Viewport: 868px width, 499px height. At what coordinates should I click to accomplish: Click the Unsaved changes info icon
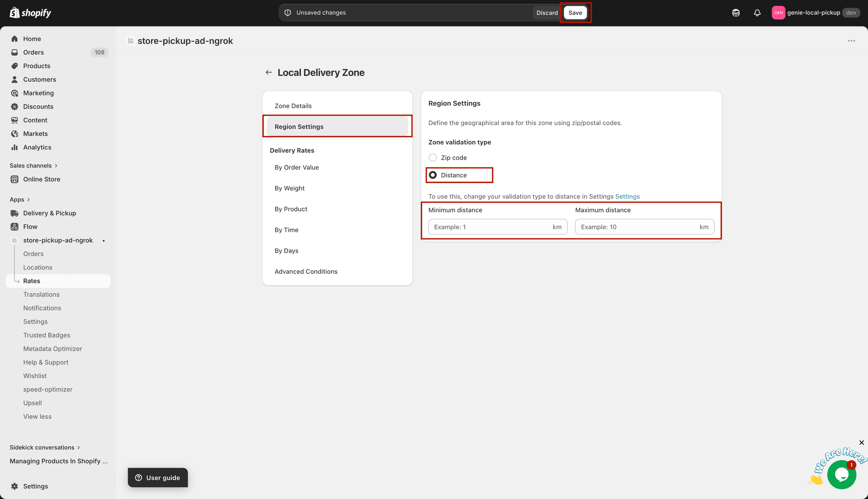pos(288,13)
